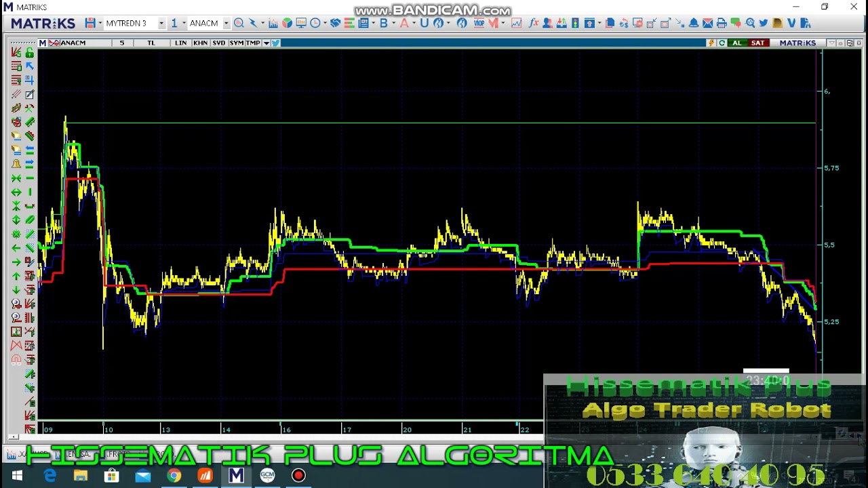Open the fx formula icon
Image resolution: width=868 pixels, height=488 pixels.
point(534,23)
